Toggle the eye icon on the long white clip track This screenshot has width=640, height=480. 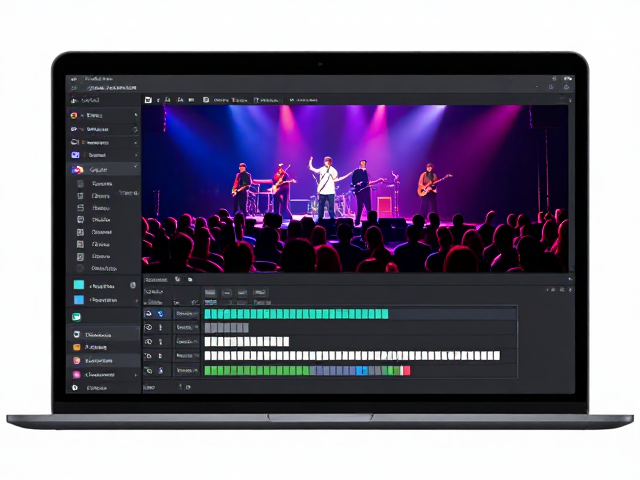pos(149,356)
